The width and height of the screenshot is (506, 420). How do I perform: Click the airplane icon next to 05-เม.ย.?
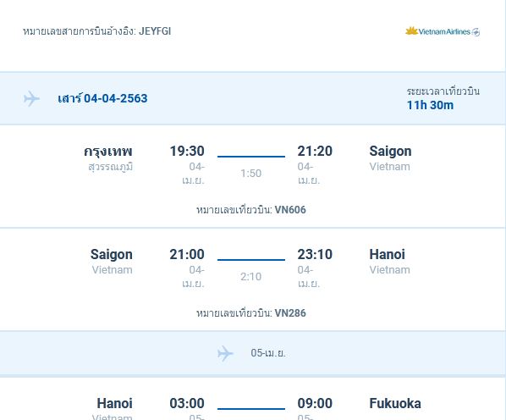pos(225,353)
